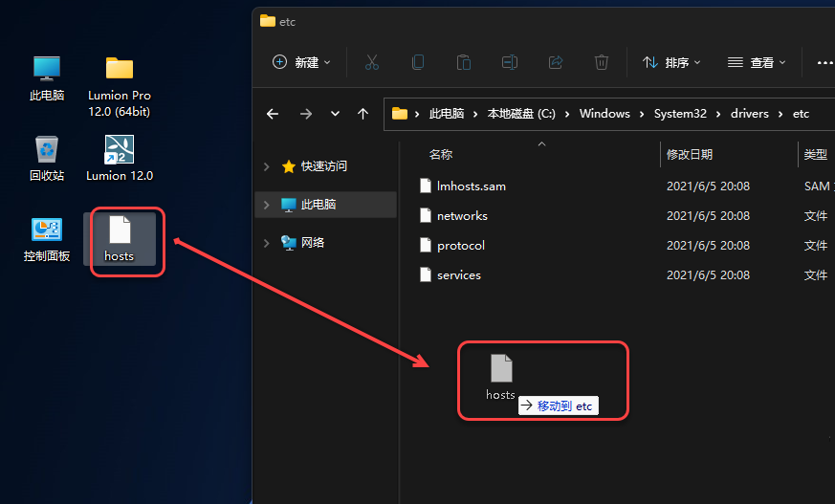Open the three-dots more options menu
Viewport: 835px width, 504px height.
click(824, 63)
